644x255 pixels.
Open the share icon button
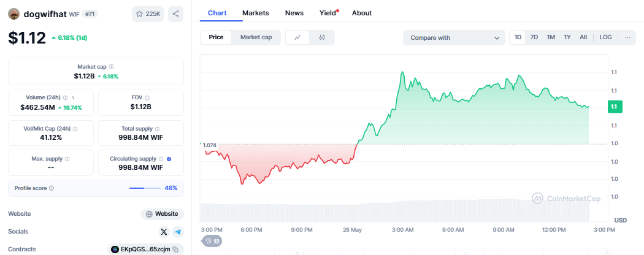[x=176, y=14]
